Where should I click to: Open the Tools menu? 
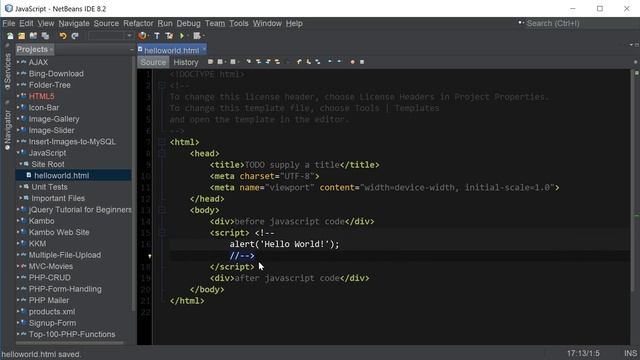pos(239,23)
